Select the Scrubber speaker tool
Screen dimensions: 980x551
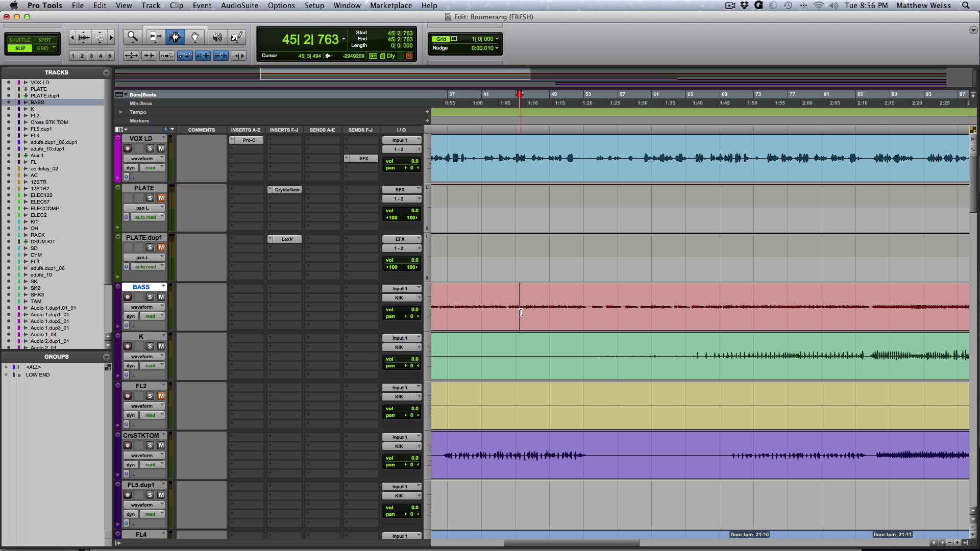(217, 37)
